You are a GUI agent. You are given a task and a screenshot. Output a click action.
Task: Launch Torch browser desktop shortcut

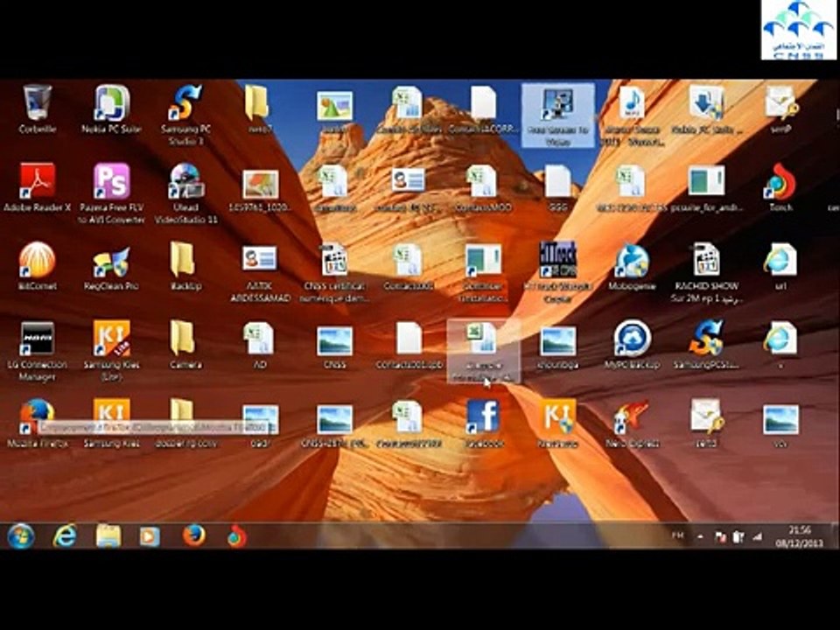point(780,187)
